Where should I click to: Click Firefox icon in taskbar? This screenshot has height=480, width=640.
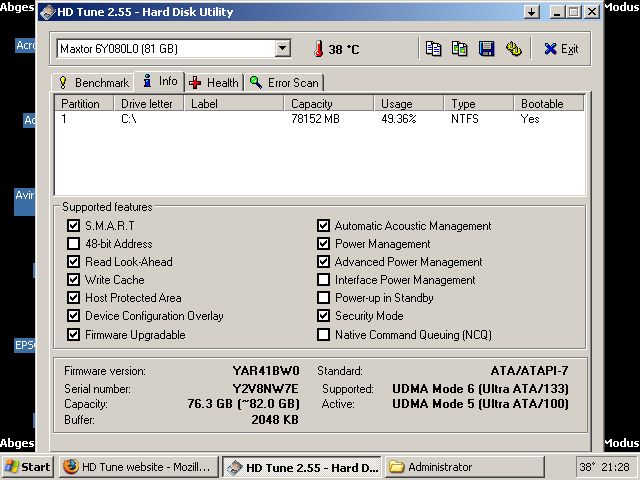pos(71,467)
